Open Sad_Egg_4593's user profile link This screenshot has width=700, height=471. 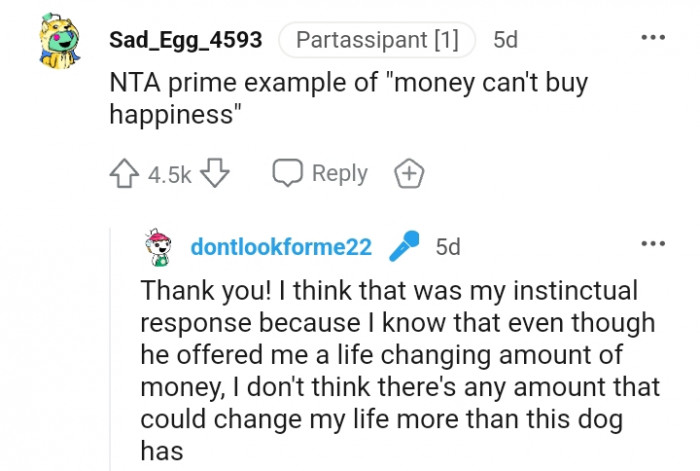point(185,40)
